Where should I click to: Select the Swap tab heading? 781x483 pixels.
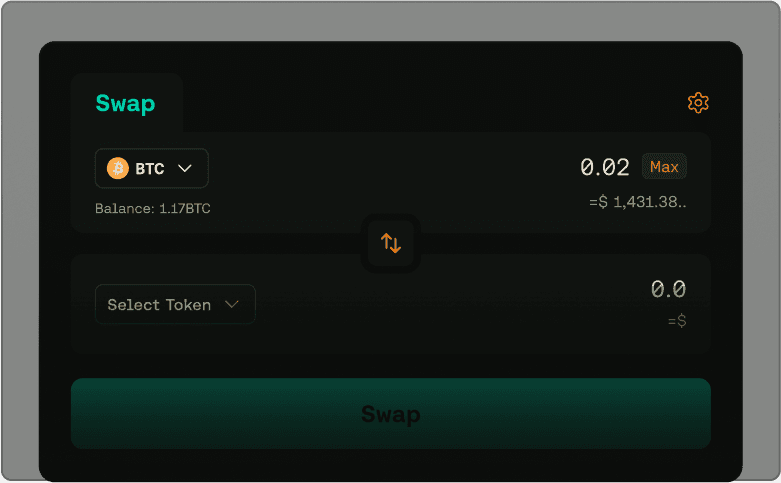125,103
